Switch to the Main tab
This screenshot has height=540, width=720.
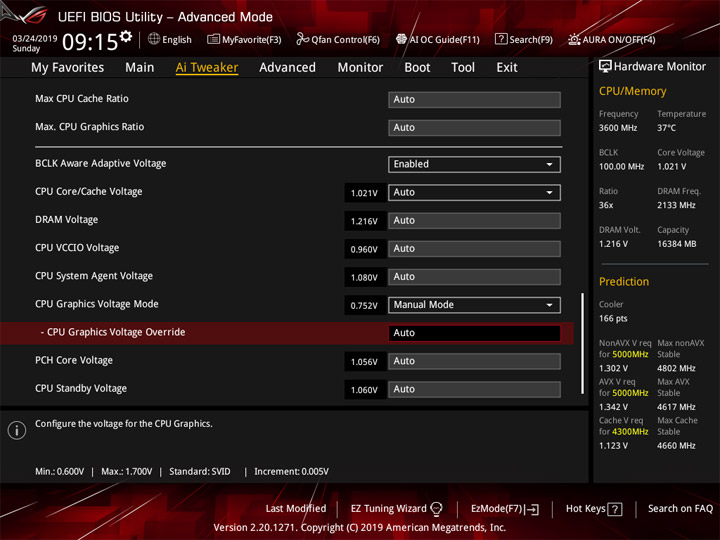click(x=140, y=68)
